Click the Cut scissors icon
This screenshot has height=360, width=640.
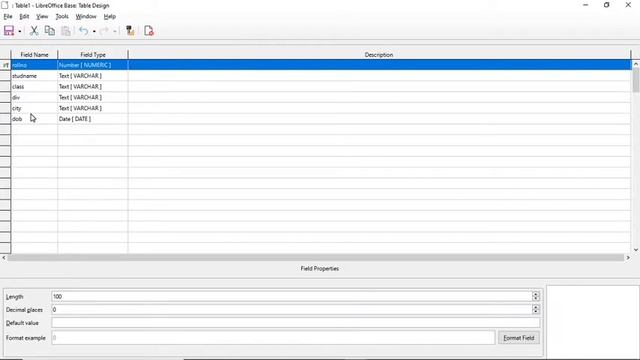click(x=34, y=31)
